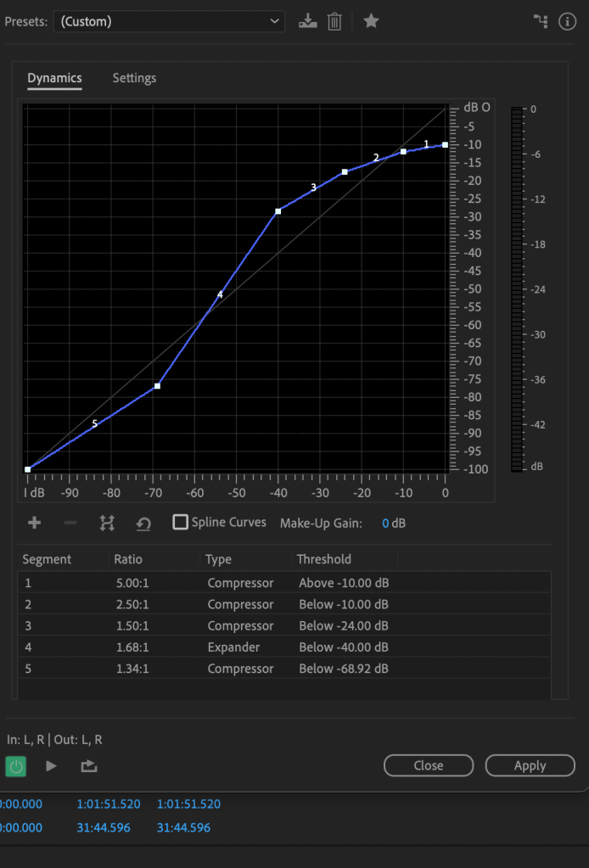
Task: Open channel map editor icon
Action: click(x=540, y=21)
